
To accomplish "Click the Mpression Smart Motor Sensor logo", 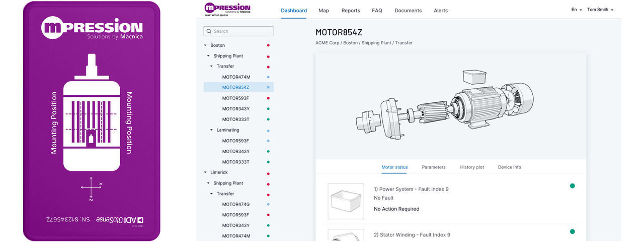I will point(227,10).
